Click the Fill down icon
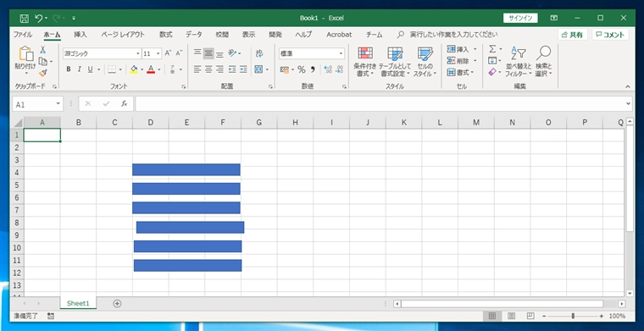Screen dimensions: 644x331 492,60
